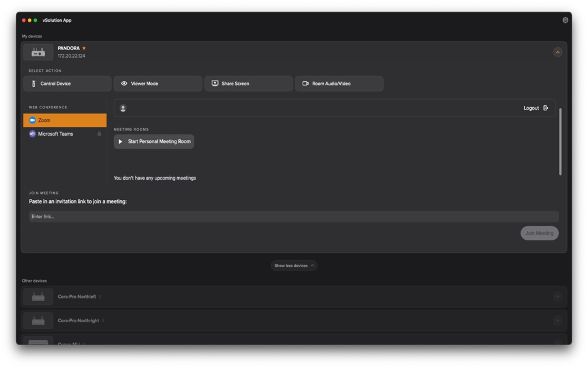
Task: Click the Share Screen monitor icon
Action: pos(215,84)
